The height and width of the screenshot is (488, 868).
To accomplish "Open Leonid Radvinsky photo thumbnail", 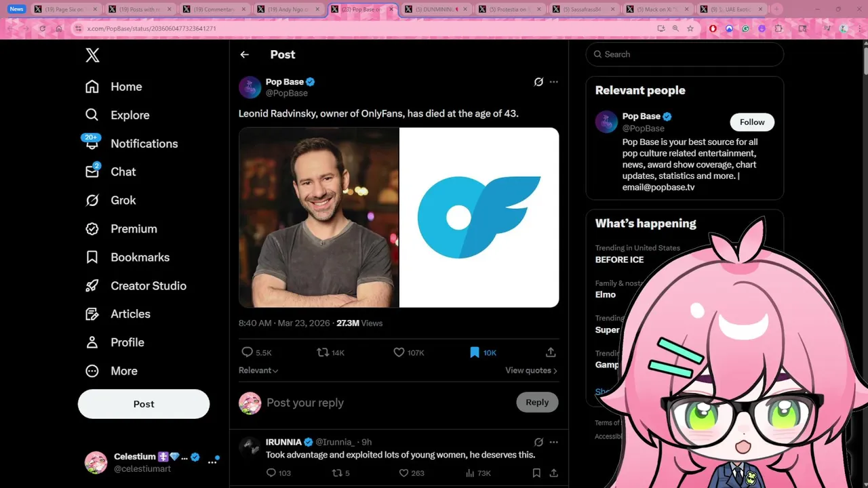I will (x=319, y=218).
